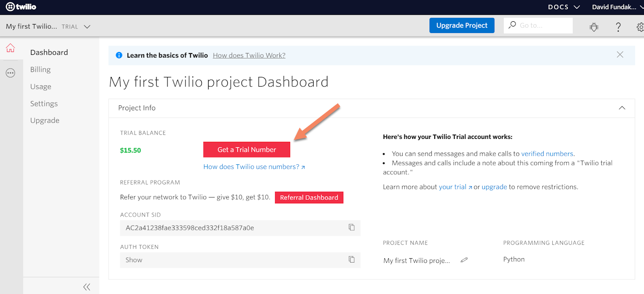Click the Upgrade Project button

coord(462,25)
